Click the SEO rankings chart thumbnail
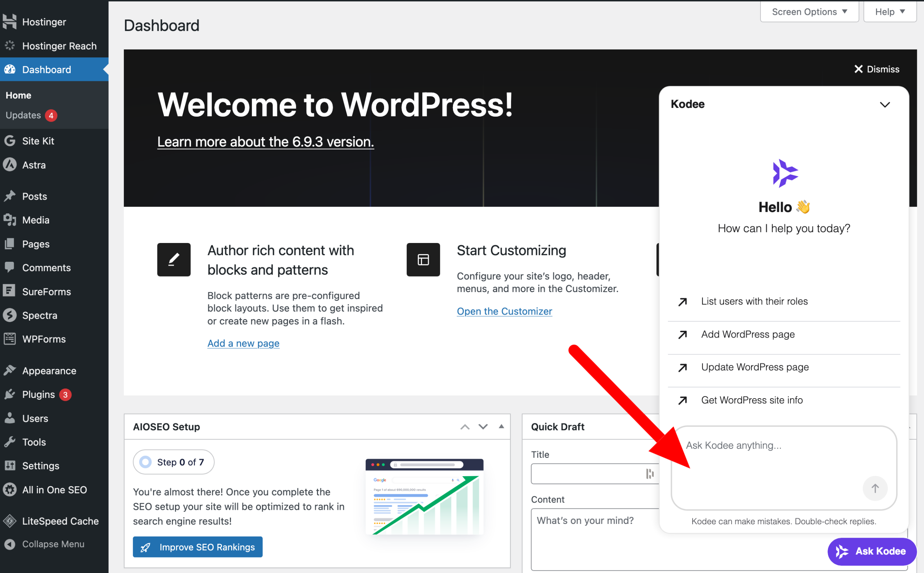Image resolution: width=924 pixels, height=573 pixels. pyautogui.click(x=424, y=496)
